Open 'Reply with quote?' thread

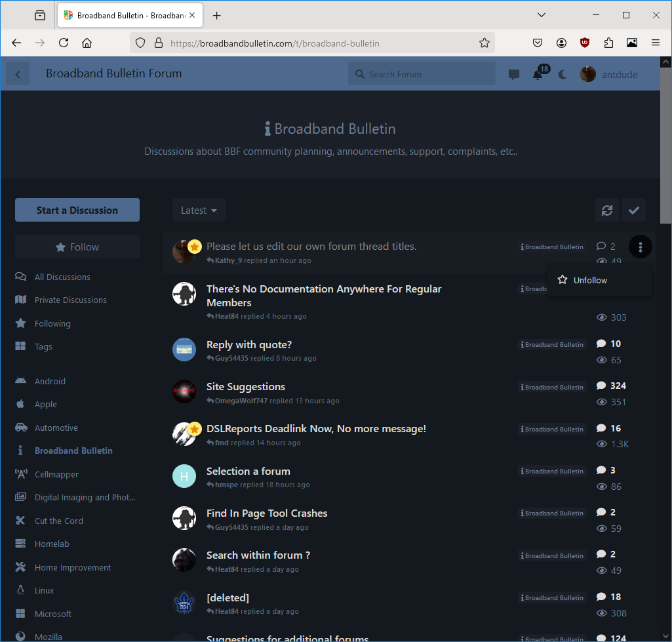249,345
